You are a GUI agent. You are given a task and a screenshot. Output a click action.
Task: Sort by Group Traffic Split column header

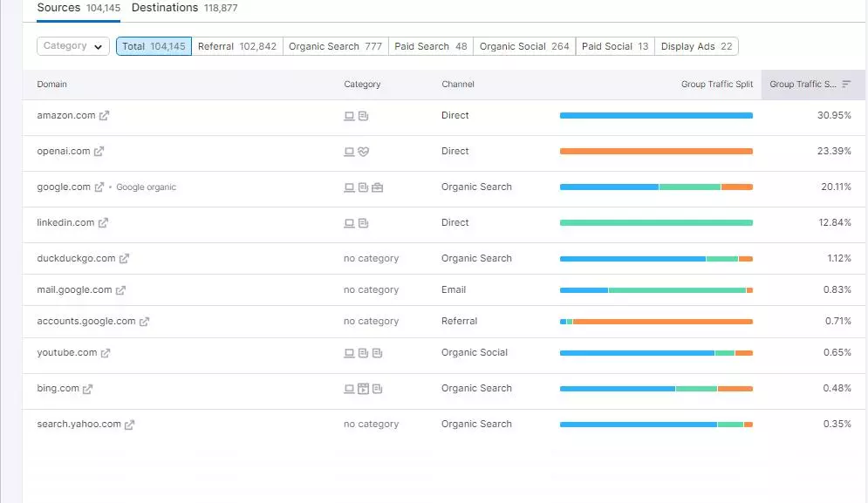pyautogui.click(x=717, y=84)
